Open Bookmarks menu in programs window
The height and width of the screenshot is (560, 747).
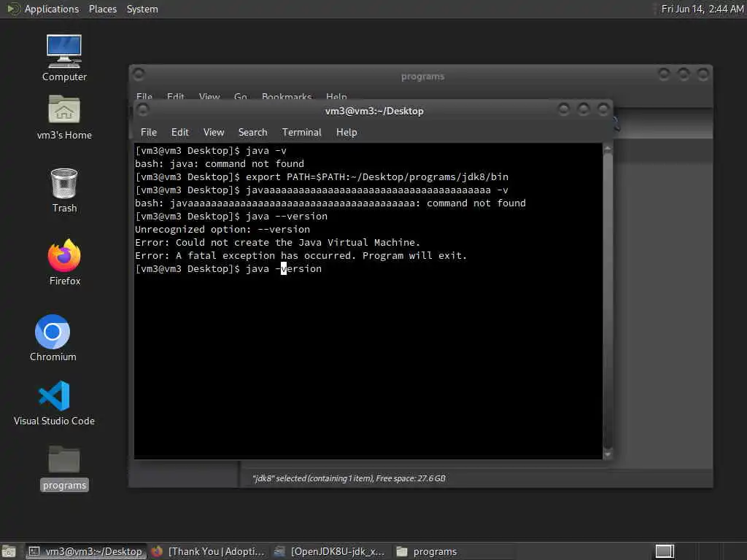pyautogui.click(x=286, y=97)
